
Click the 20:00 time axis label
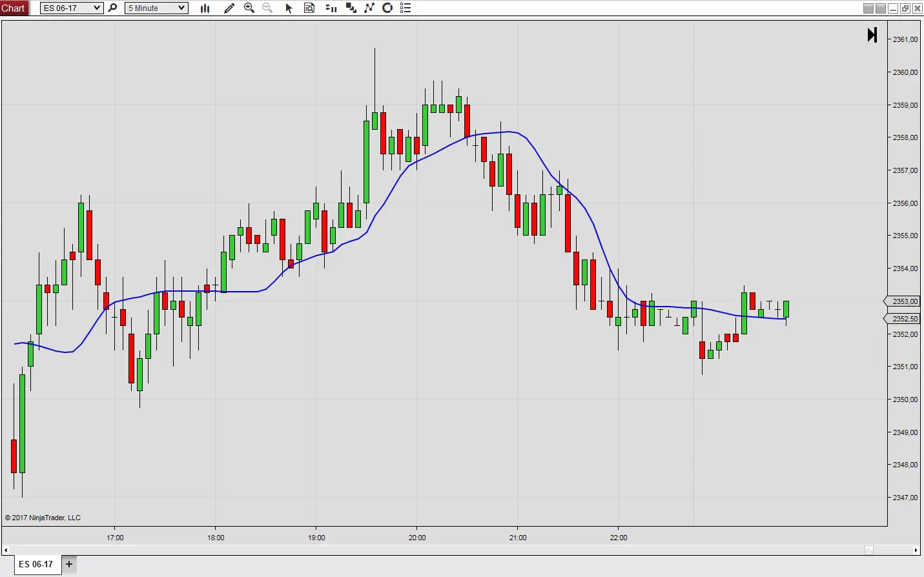coord(417,538)
